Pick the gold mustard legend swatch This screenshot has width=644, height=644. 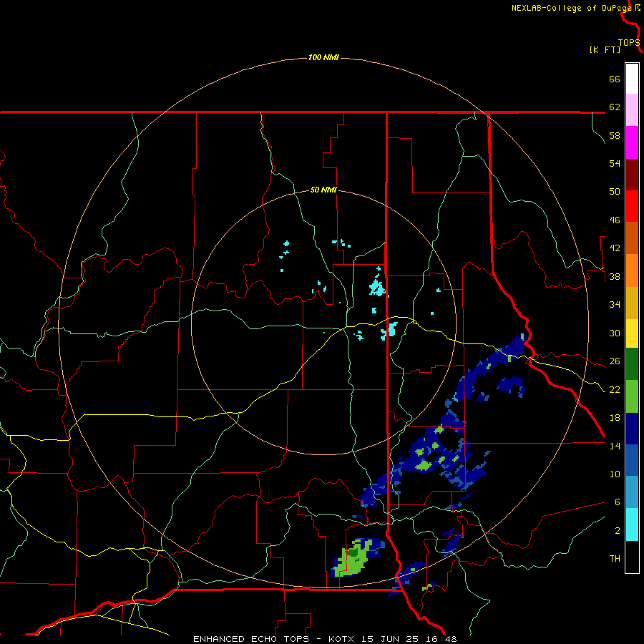[x=632, y=302]
